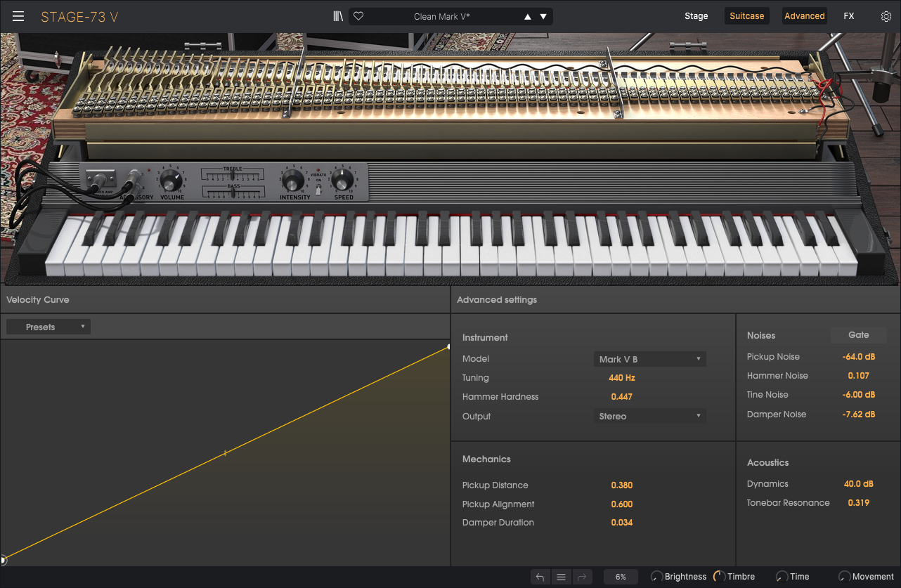Expand the Model dropdown showing Mark V B
This screenshot has height=588, width=901.
[649, 359]
